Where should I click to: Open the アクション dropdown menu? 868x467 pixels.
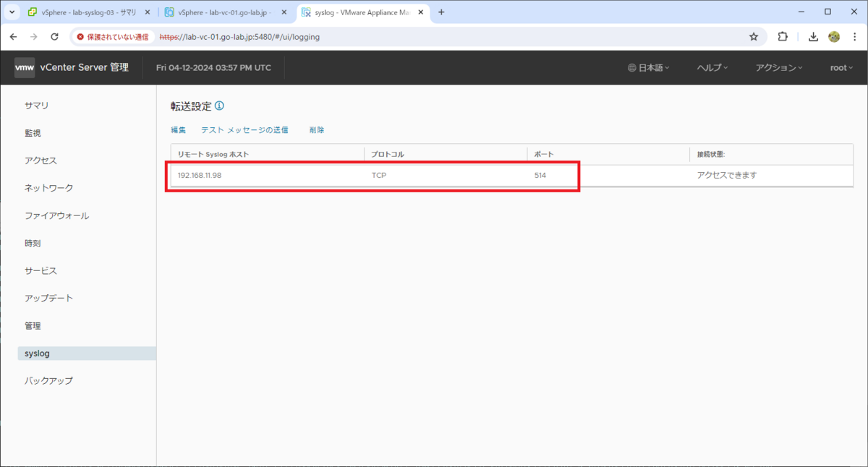point(779,67)
